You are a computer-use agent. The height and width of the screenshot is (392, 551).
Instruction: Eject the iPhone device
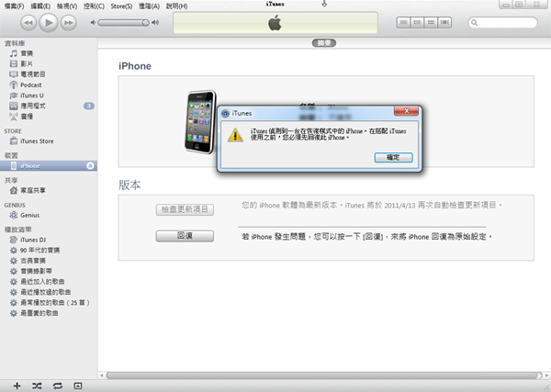pos(90,165)
